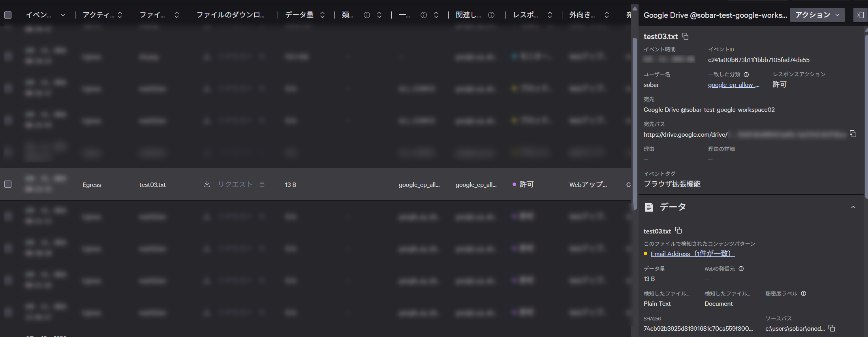Copy the ソースパス c:\users\sobar path
The height and width of the screenshot is (337, 868).
pyautogui.click(x=832, y=328)
